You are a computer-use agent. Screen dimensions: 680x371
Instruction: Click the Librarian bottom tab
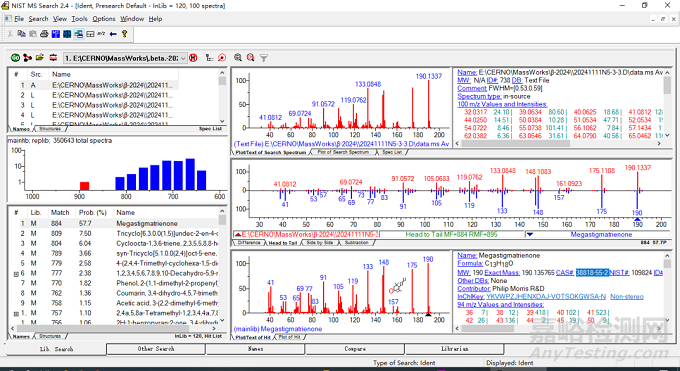[x=454, y=349]
